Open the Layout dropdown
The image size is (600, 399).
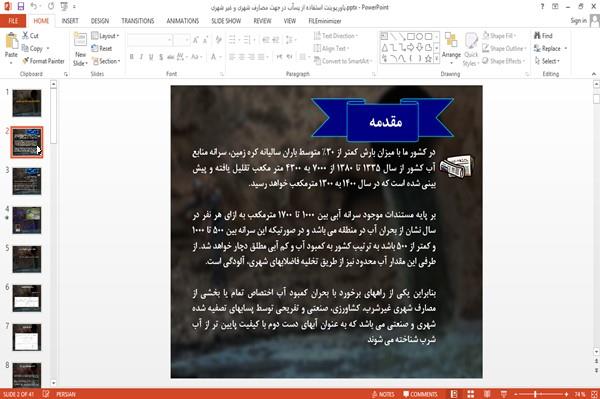(x=105, y=36)
